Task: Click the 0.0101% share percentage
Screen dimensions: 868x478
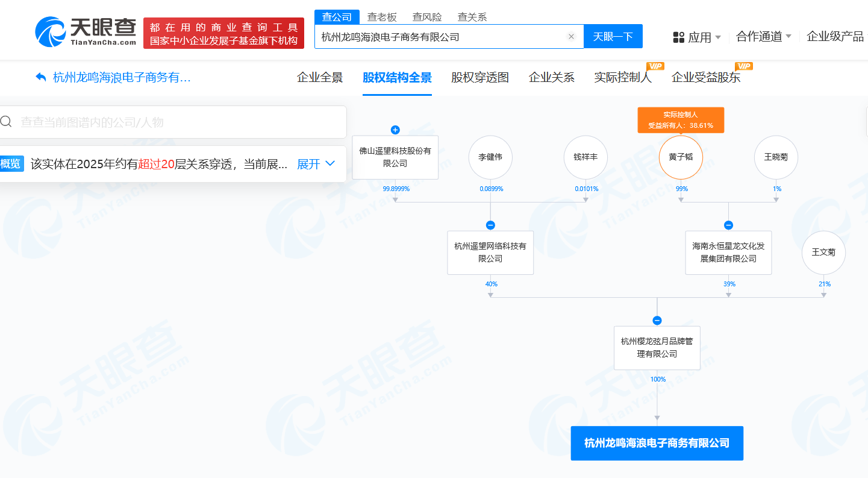Action: click(586, 189)
